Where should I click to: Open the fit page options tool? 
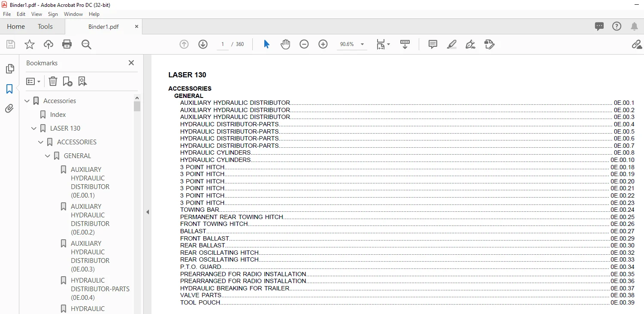pos(383,44)
